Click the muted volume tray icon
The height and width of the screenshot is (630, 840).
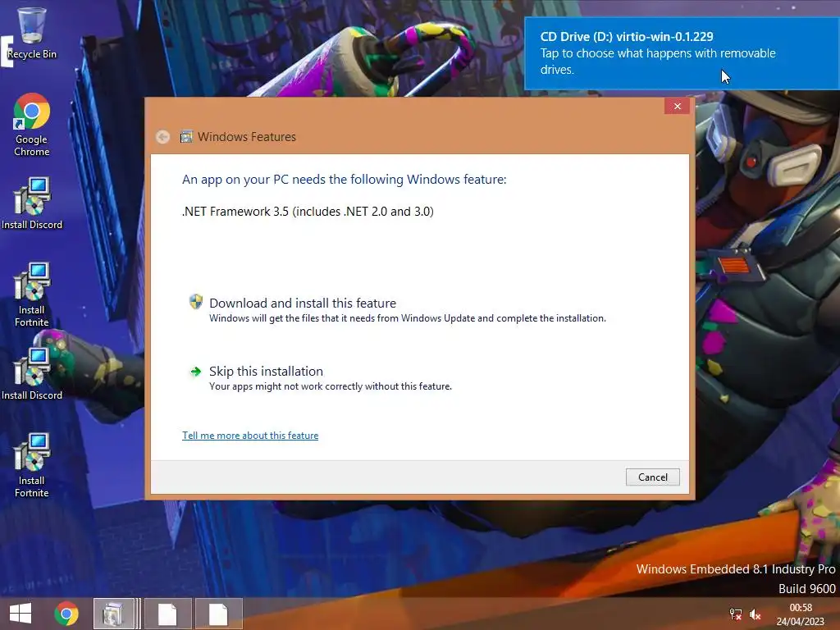click(x=756, y=614)
